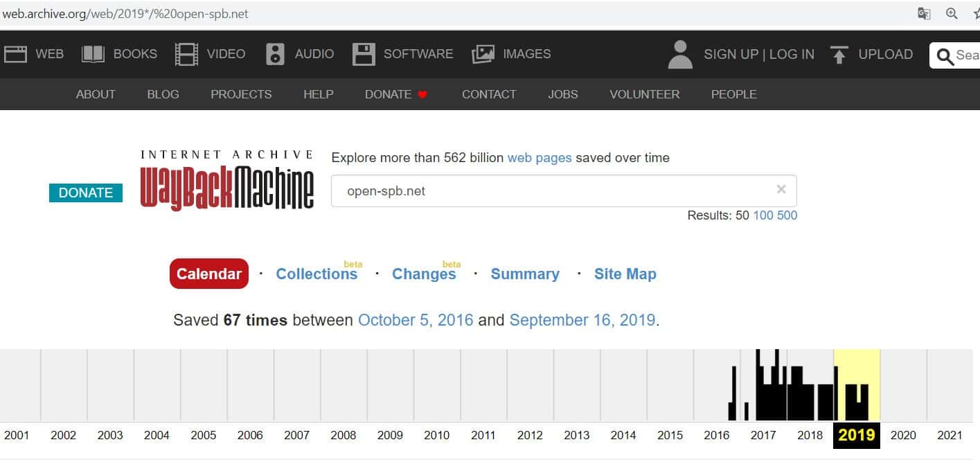Click the search magnifier icon
980x460 pixels.
[x=945, y=56]
